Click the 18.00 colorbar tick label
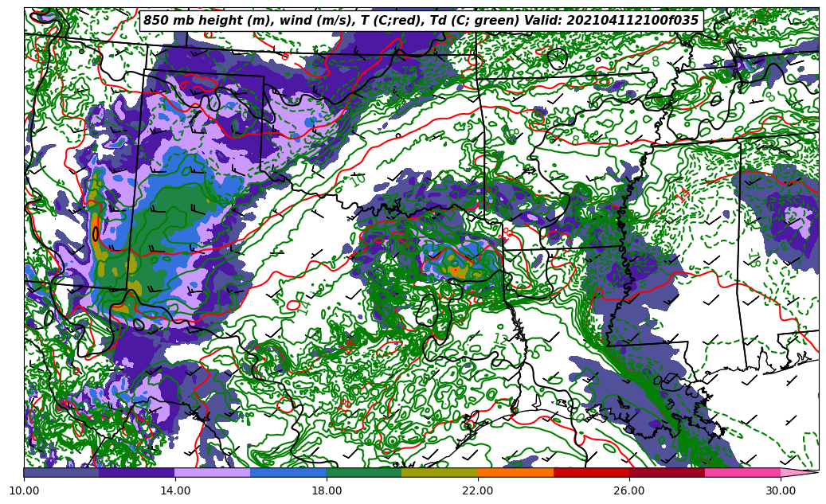The width and height of the screenshot is (826, 504). 327,490
